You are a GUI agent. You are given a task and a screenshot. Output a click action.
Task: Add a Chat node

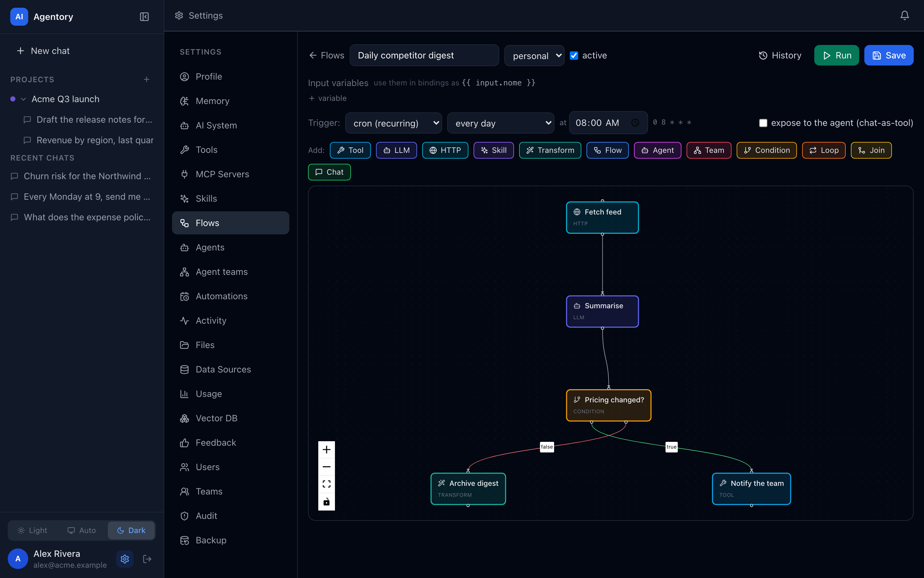329,172
